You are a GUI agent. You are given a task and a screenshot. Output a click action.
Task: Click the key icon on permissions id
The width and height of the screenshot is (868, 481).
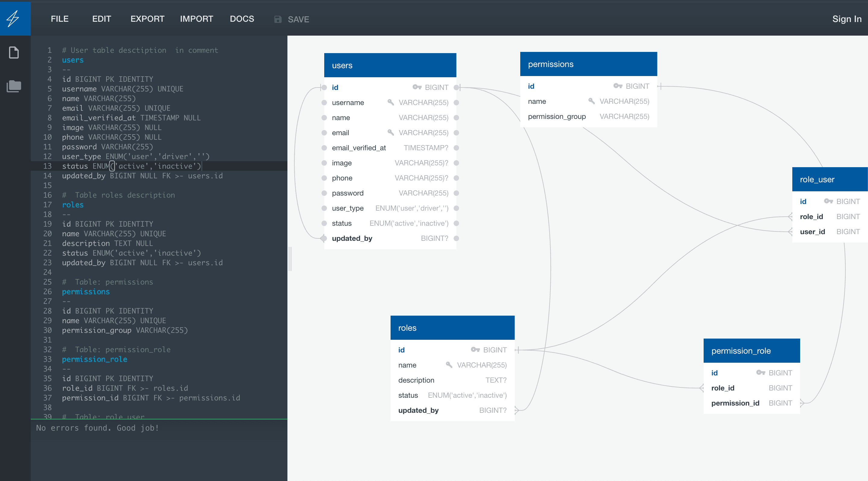point(618,86)
